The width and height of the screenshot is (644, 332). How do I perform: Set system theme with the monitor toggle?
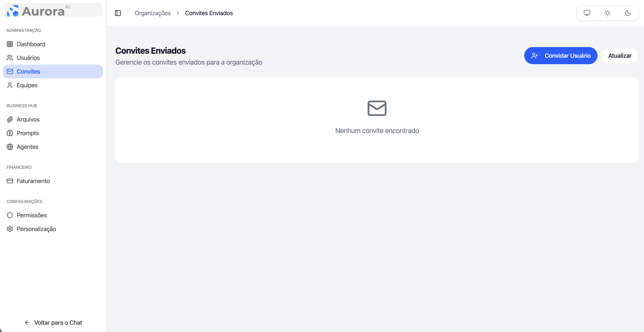[587, 13]
